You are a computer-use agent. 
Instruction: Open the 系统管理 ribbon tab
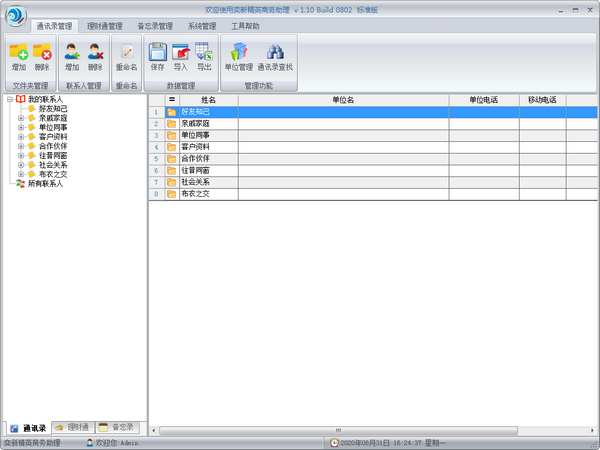coord(202,26)
